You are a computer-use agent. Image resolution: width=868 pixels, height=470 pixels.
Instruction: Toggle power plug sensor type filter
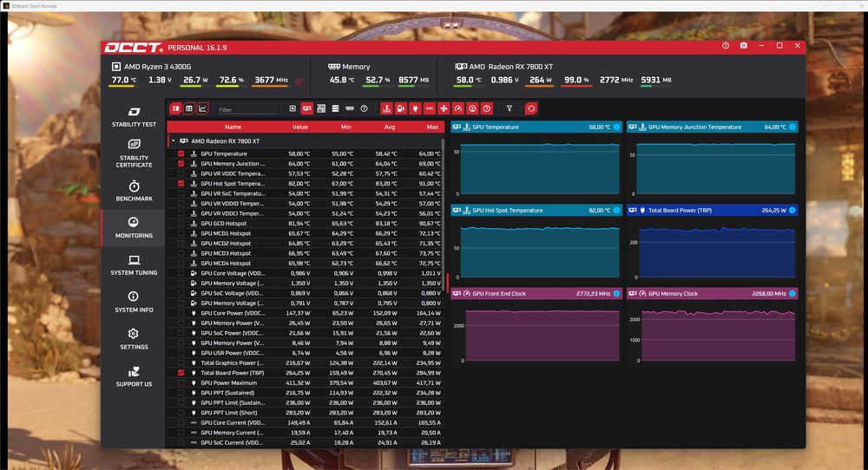tap(415, 109)
